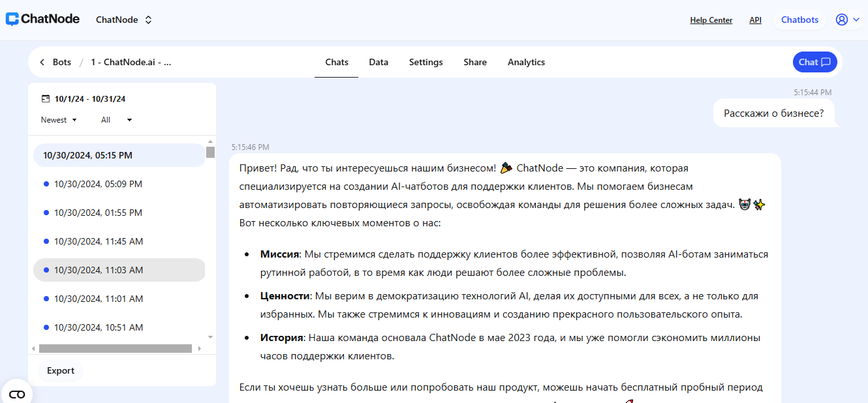Click chat list horizontal scrollbar thumb

click(x=115, y=348)
